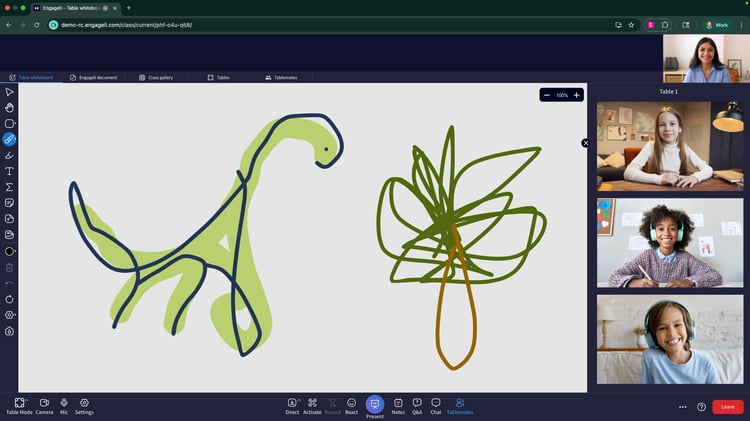Open the three-dot more options menu
750x421 pixels.
point(683,407)
